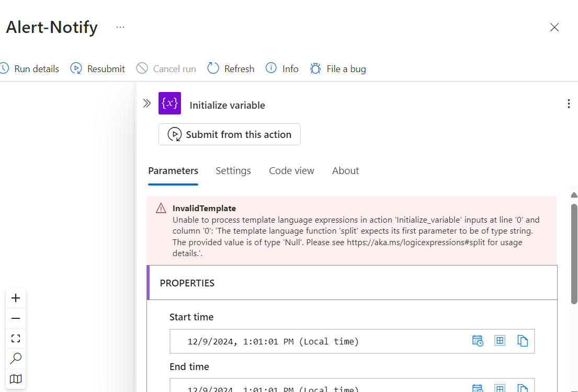Switch to the Settings tab
The height and width of the screenshot is (392, 578).
pyautogui.click(x=233, y=170)
